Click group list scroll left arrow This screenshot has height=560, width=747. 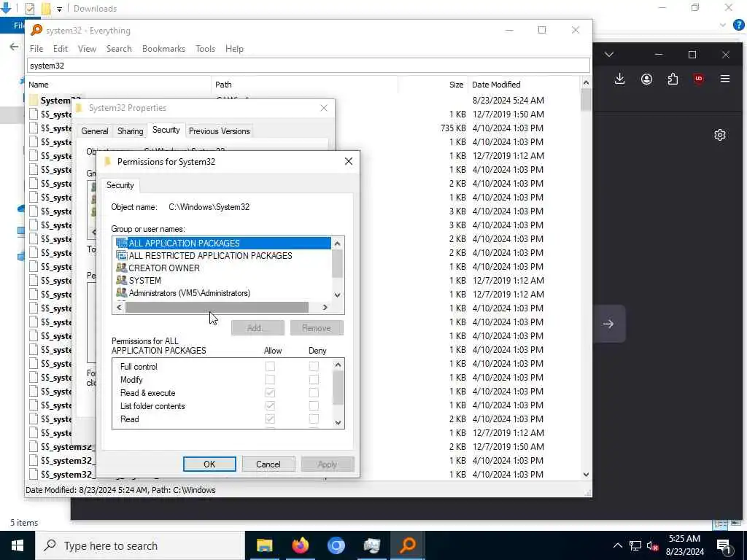119,308
